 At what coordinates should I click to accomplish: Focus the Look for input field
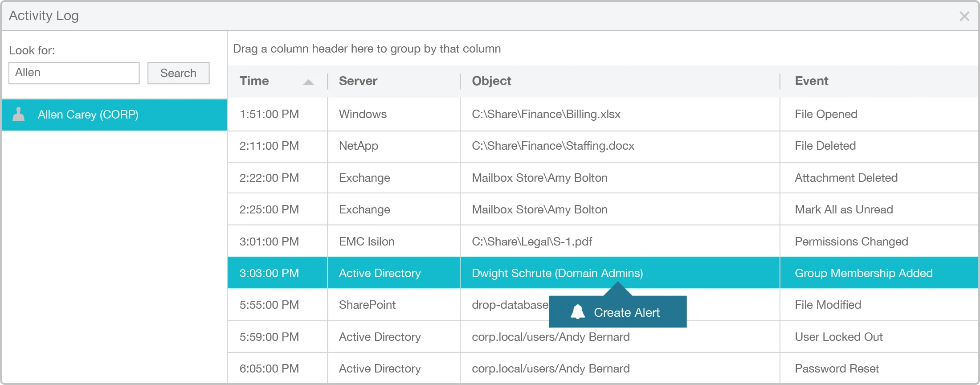[x=74, y=73]
